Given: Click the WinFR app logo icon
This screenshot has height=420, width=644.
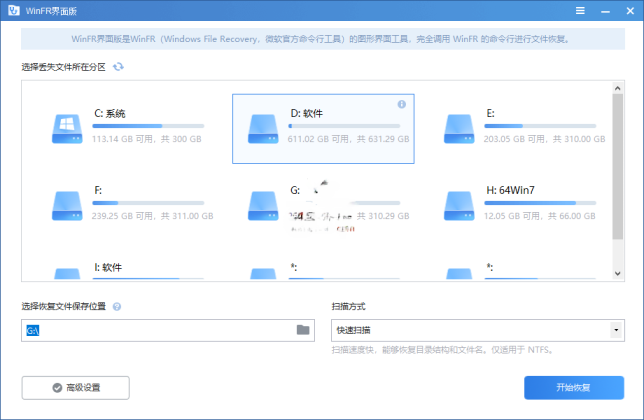Looking at the screenshot, I should pos(14,10).
